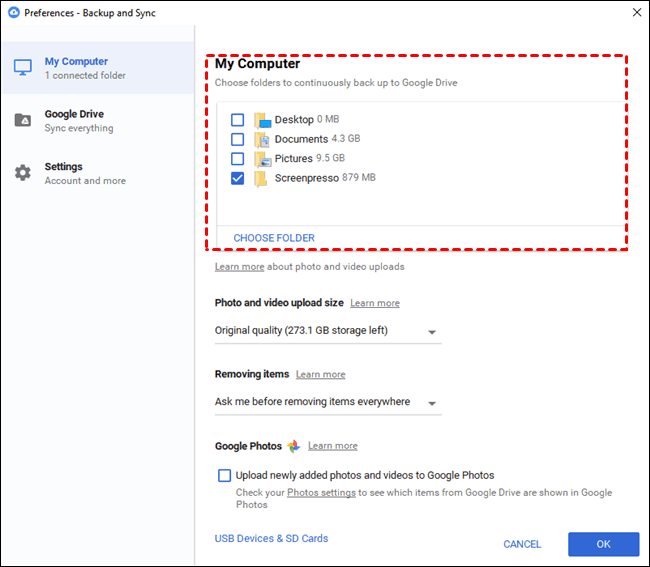Click the Backup and Sync cloud icon
Screen dimensions: 650x567
pyautogui.click(x=14, y=13)
